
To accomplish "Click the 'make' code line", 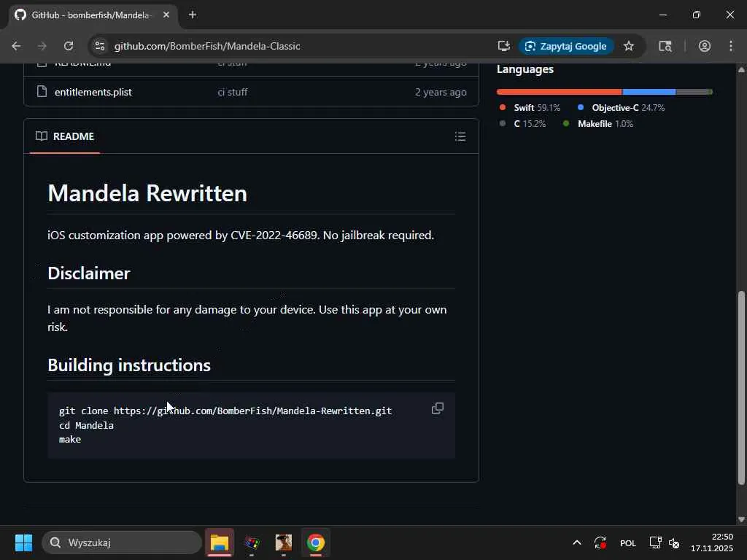I will coord(70,440).
